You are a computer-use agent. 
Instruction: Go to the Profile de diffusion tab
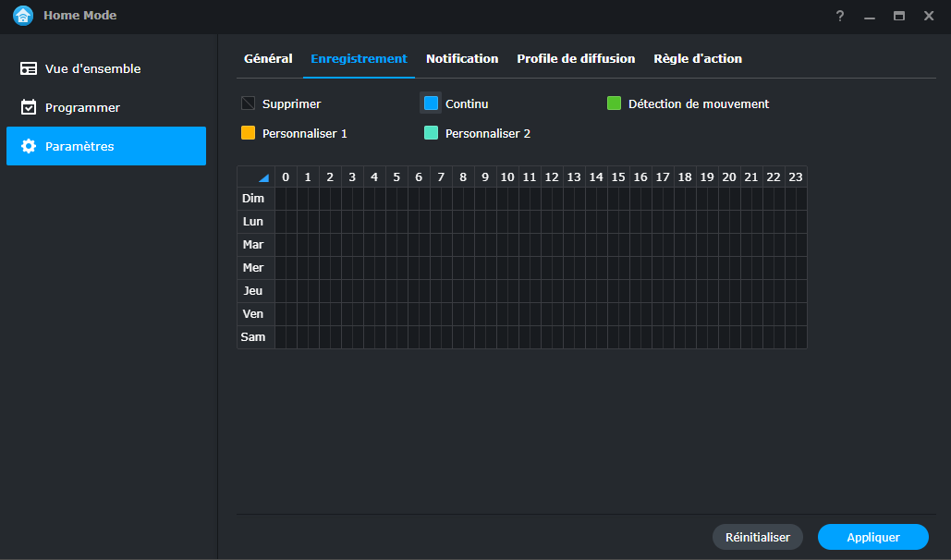pos(576,58)
